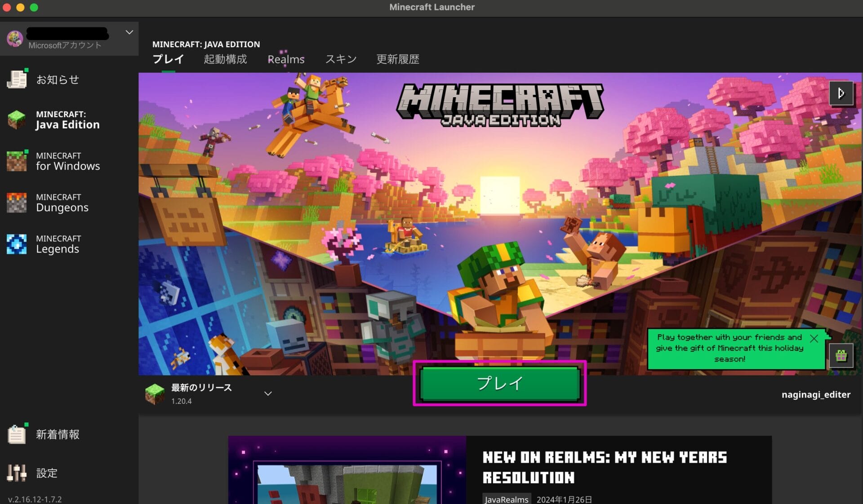
Task: Select Minecraft Legends in the sidebar
Action: point(58,243)
